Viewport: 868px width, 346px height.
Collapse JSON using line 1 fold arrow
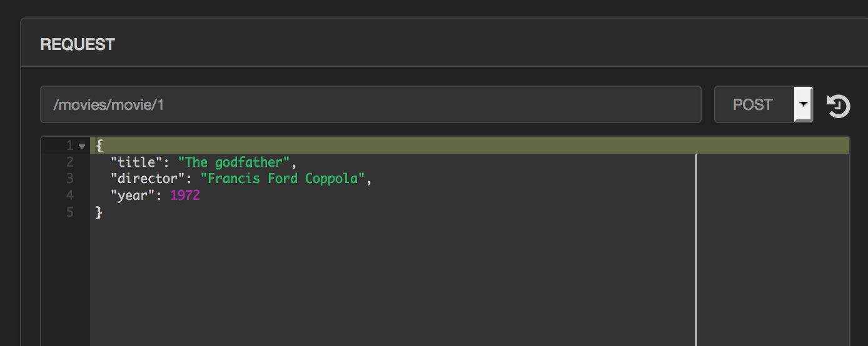pos(81,146)
